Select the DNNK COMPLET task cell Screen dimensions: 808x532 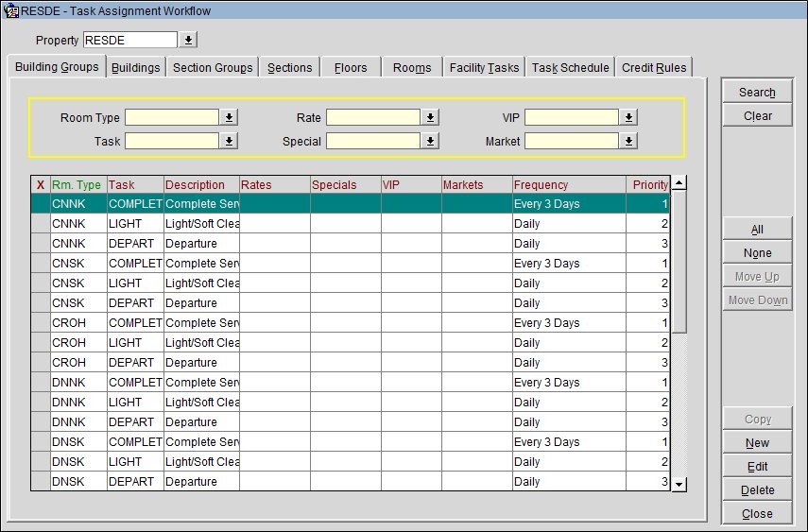tap(135, 383)
